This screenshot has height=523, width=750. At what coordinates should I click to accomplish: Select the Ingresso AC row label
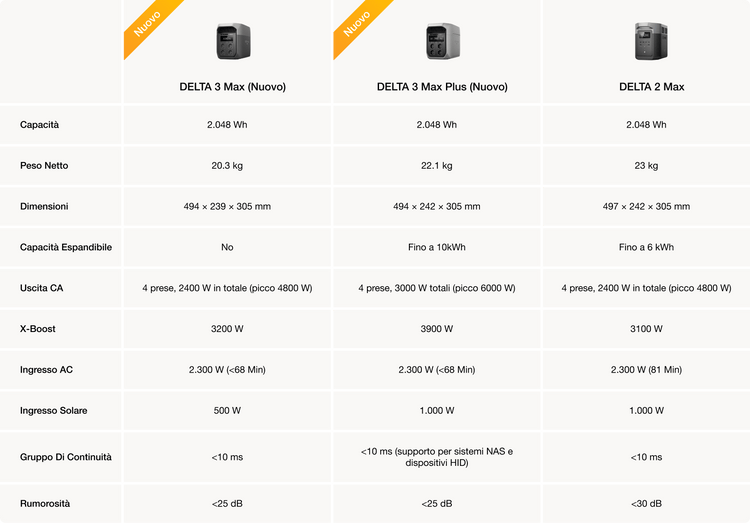[46, 370]
